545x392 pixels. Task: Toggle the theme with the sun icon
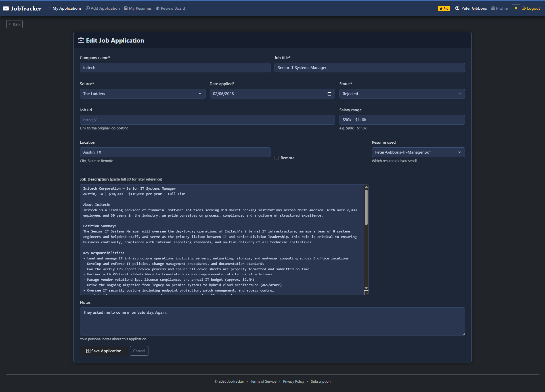coord(516,8)
